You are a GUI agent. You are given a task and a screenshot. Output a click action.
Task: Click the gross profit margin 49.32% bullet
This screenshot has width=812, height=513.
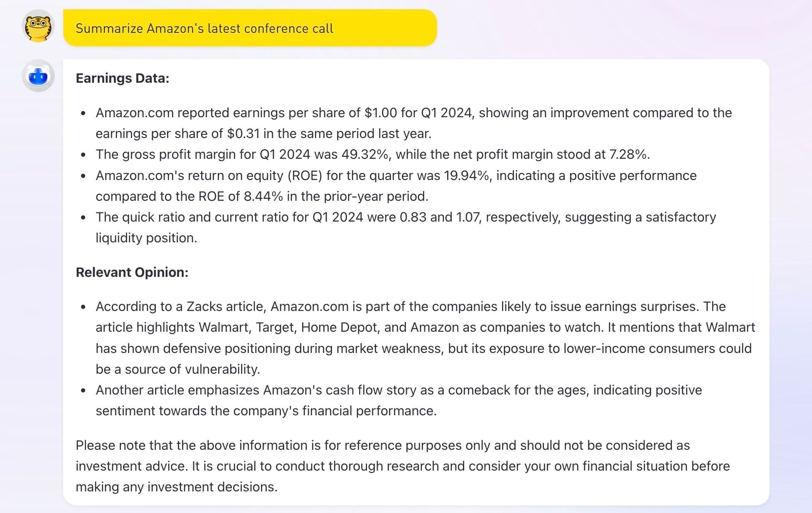click(x=372, y=155)
